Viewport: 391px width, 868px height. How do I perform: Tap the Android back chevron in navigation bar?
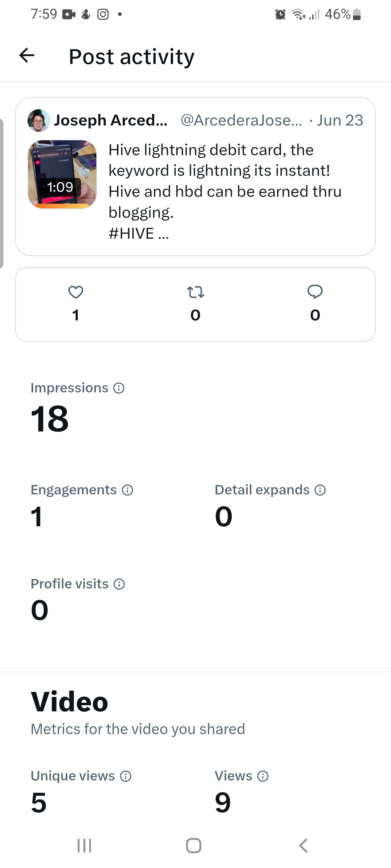[x=303, y=846]
